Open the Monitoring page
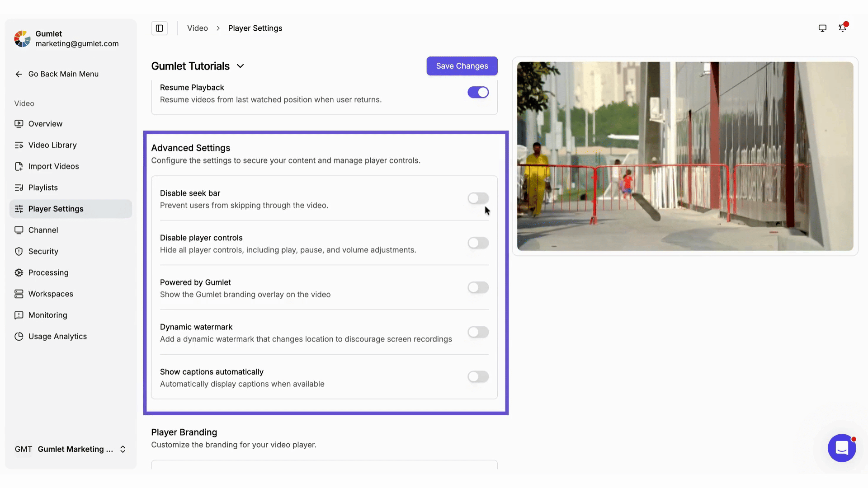 click(71, 315)
